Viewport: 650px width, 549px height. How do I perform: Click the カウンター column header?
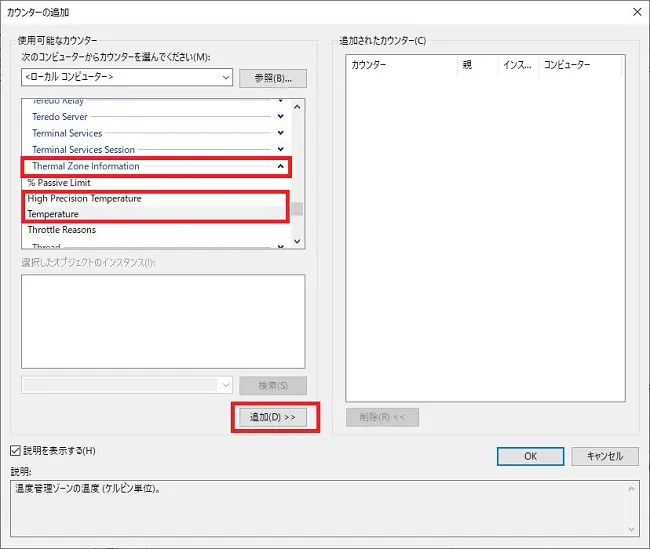402,65
